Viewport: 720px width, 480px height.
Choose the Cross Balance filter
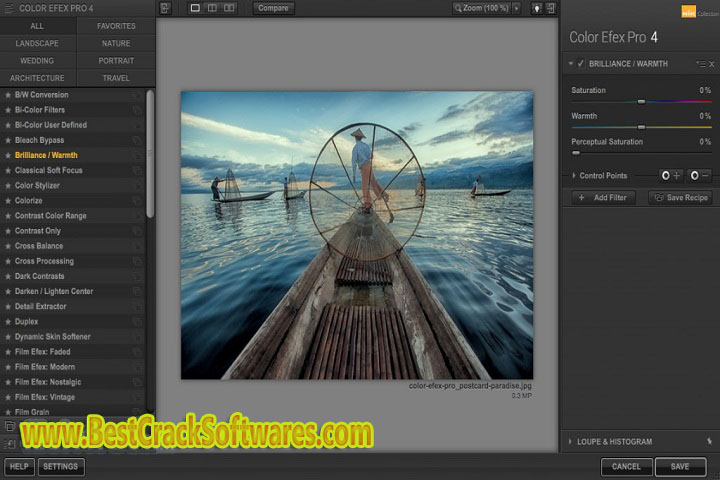point(73,246)
